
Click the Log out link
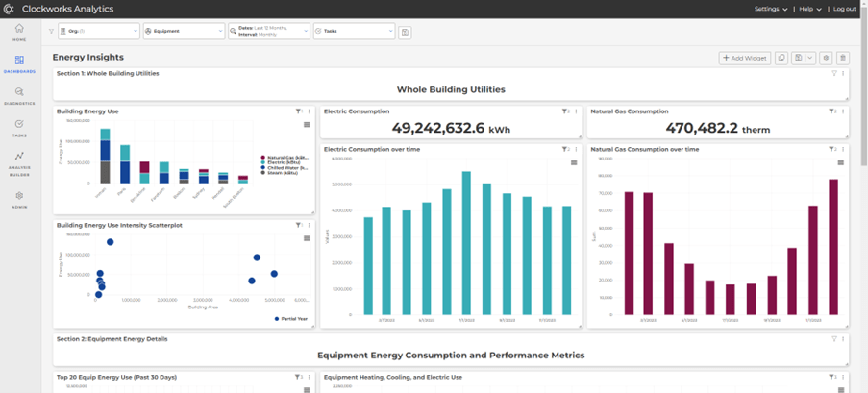pos(844,9)
